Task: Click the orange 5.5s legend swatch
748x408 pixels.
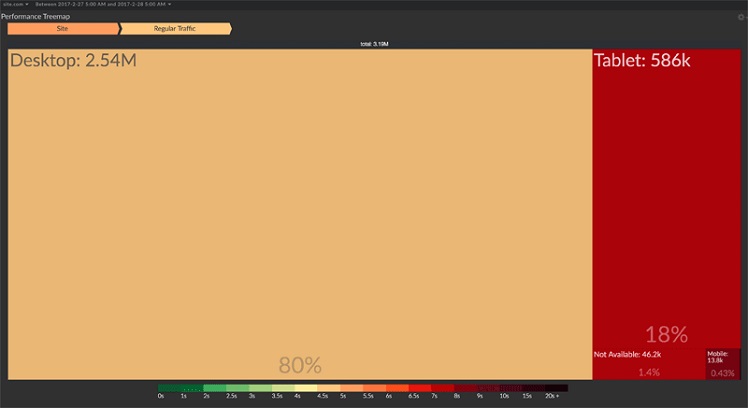Action: 374,388
